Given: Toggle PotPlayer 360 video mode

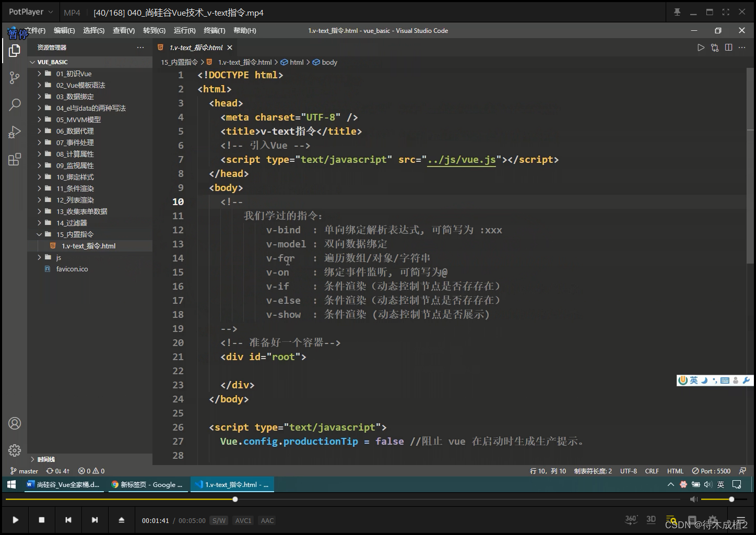Looking at the screenshot, I should 631,519.
